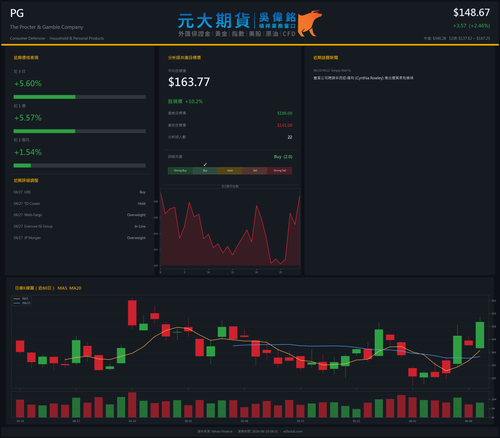Click the +10.2% upside value
The height and width of the screenshot is (438, 500).
[194, 101]
